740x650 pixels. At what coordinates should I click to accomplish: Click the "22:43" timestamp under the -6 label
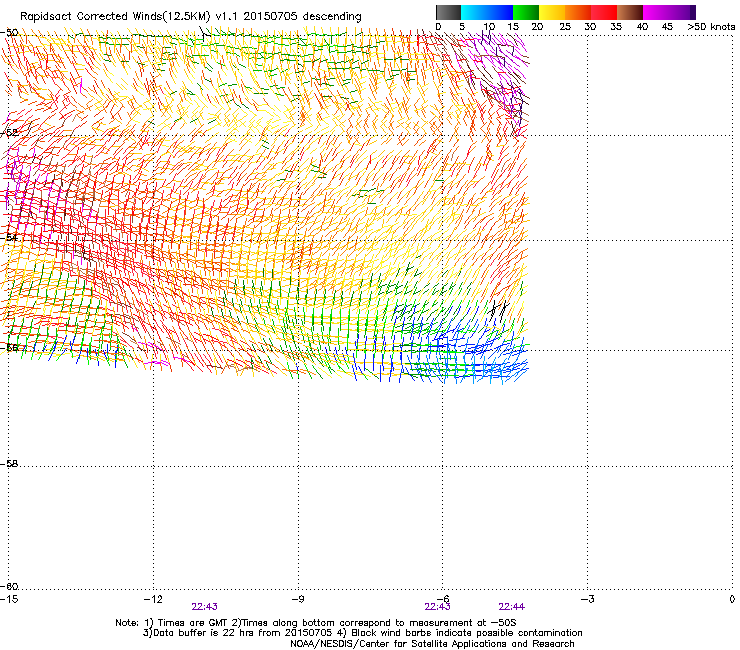click(x=437, y=607)
